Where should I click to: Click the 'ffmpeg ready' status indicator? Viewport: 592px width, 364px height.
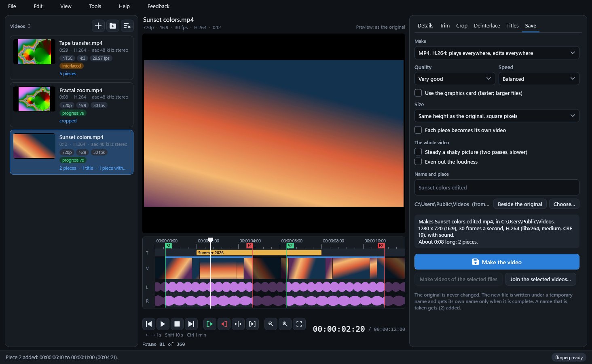[x=569, y=358]
